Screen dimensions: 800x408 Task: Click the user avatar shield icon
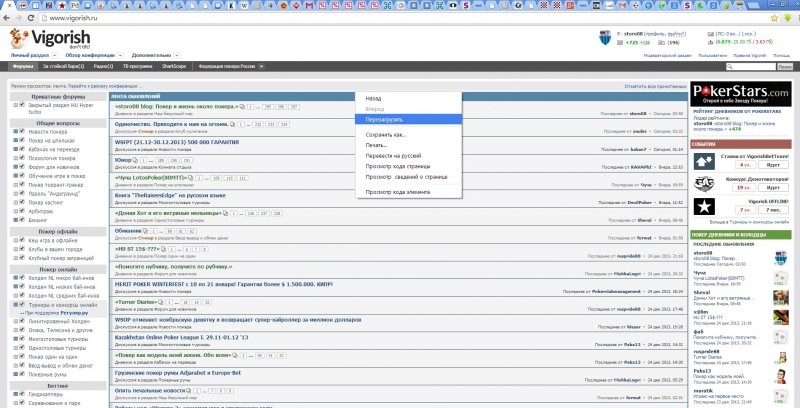pyautogui.click(x=603, y=37)
